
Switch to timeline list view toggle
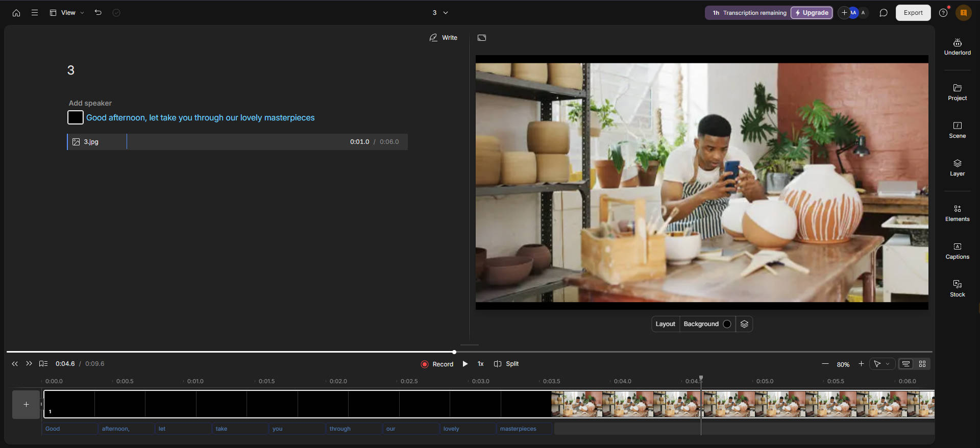(x=906, y=364)
